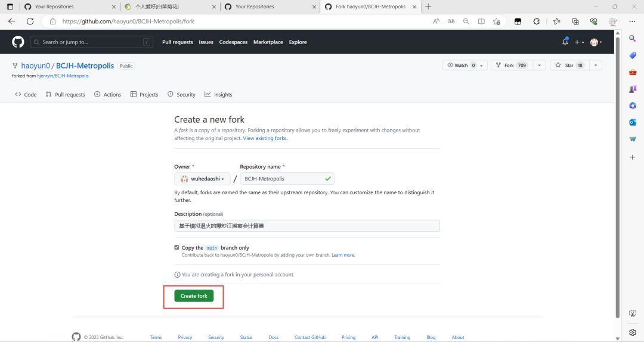Open the tab actions menu icon

tap(10, 7)
